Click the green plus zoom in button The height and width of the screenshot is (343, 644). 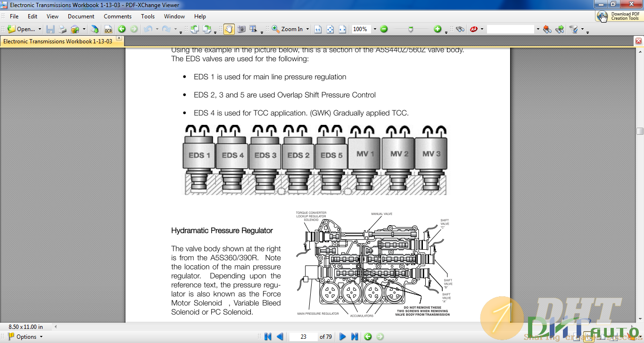tap(438, 29)
